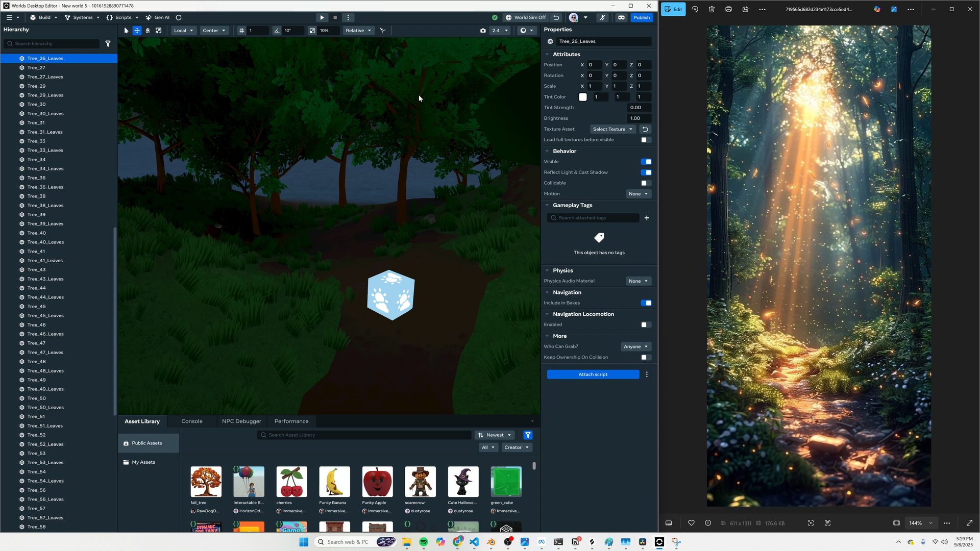This screenshot has height=551, width=980.
Task: Collapse the Behavior section
Action: [x=547, y=151]
